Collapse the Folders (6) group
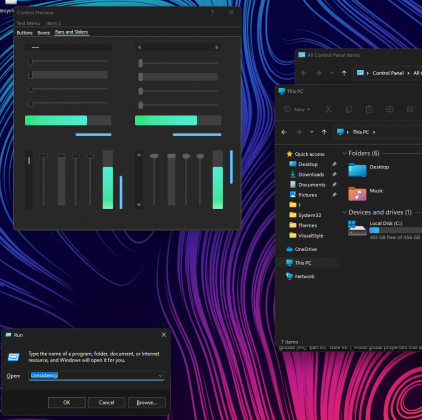Image resolution: width=422 pixels, height=420 pixels. pos(344,153)
